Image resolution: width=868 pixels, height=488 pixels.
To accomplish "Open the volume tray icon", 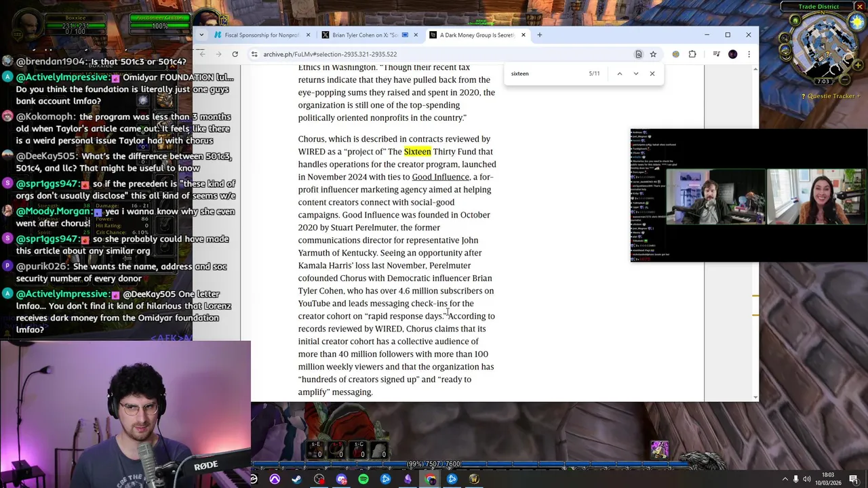I will (808, 479).
